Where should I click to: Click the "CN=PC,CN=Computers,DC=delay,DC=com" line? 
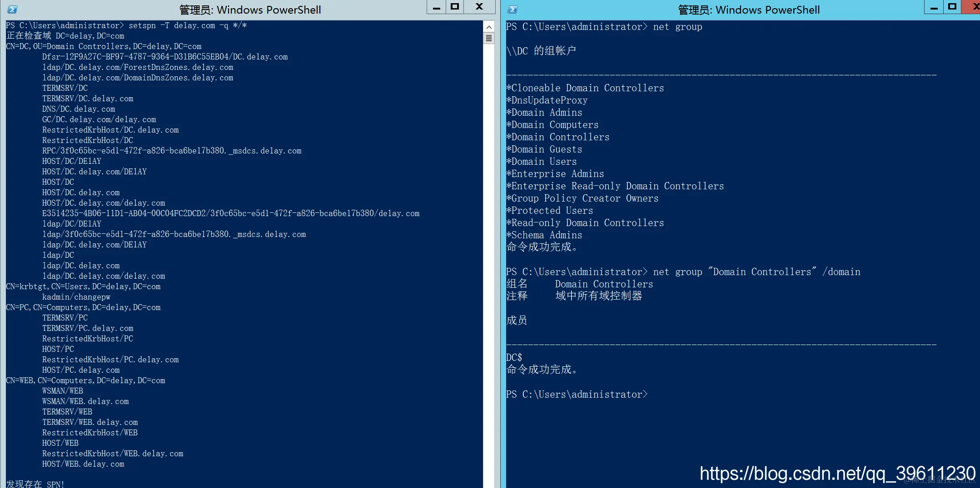coord(83,307)
